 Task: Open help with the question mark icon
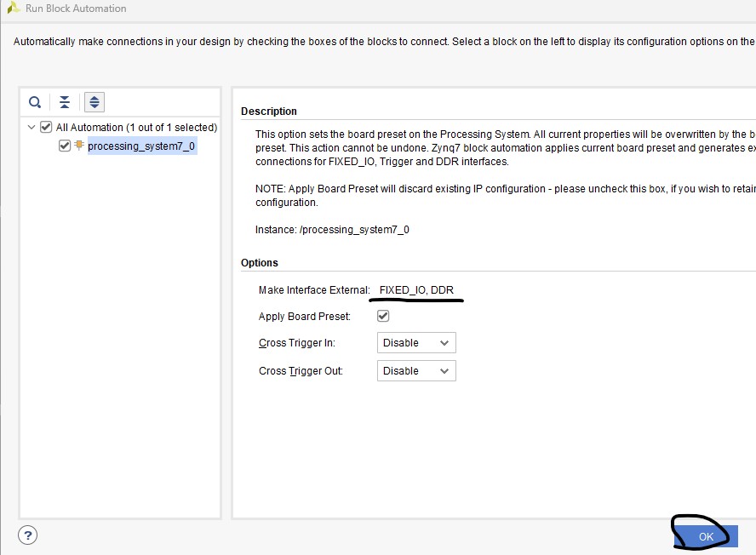click(28, 535)
